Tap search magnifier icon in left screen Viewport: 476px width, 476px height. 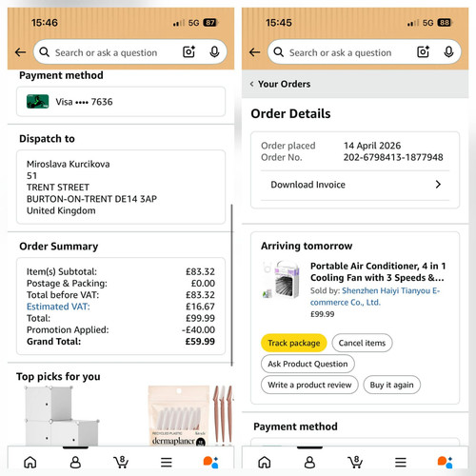pyautogui.click(x=45, y=52)
